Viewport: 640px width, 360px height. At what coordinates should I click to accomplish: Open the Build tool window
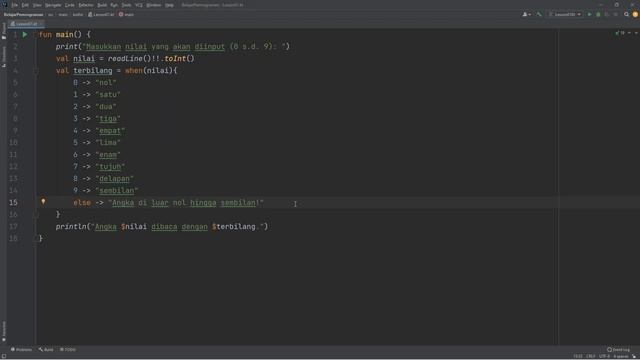coord(46,349)
